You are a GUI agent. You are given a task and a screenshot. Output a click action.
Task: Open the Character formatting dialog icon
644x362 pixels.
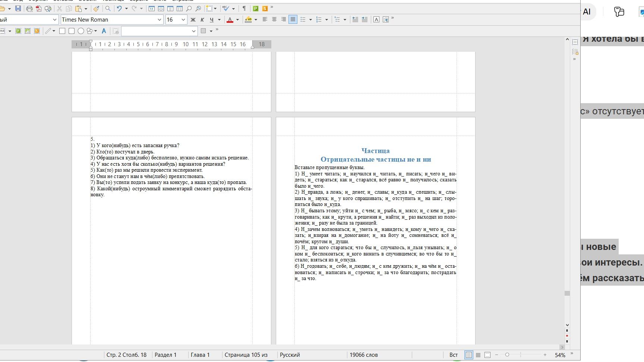click(x=376, y=19)
